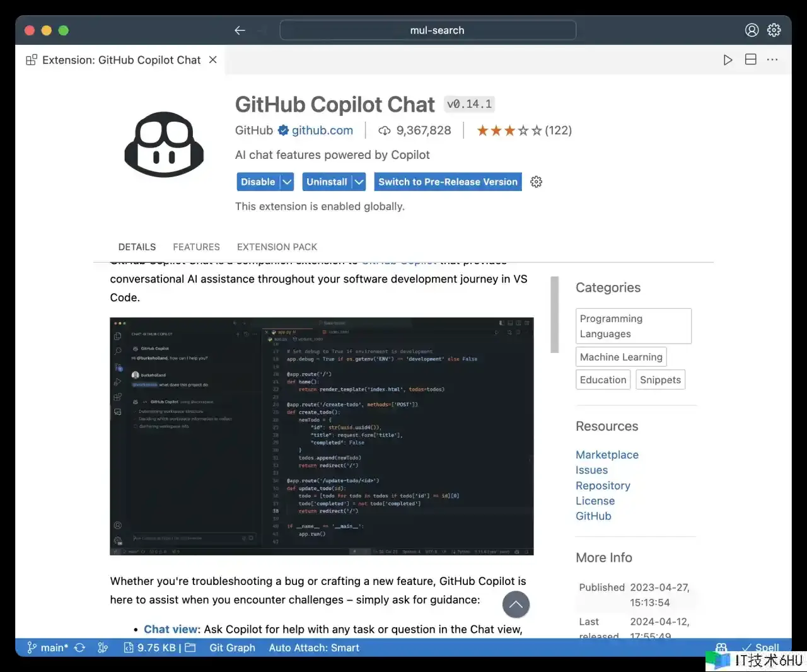Select the Machine Learning category
This screenshot has height=672, width=807.
pyautogui.click(x=621, y=357)
